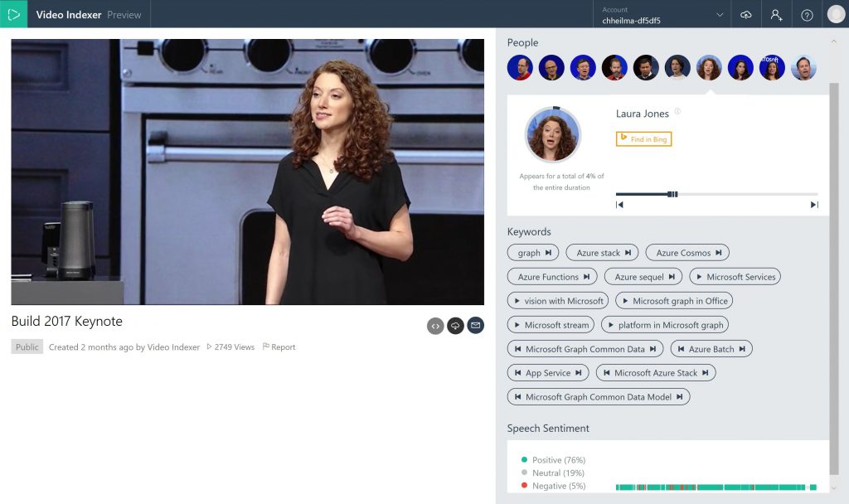The height and width of the screenshot is (504, 849).
Task: Click next icon in Common Data Model keyword
Action: [680, 397]
